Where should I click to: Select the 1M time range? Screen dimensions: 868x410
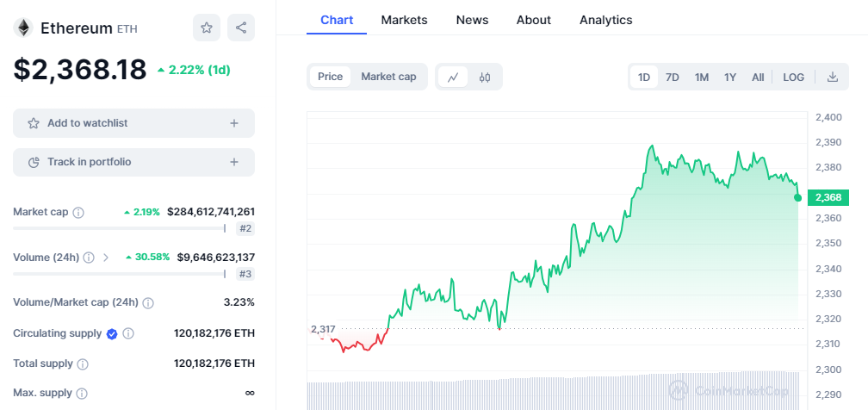(x=701, y=77)
